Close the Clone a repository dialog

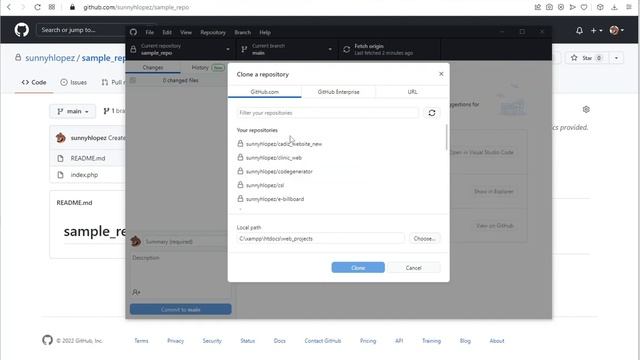pyautogui.click(x=441, y=74)
